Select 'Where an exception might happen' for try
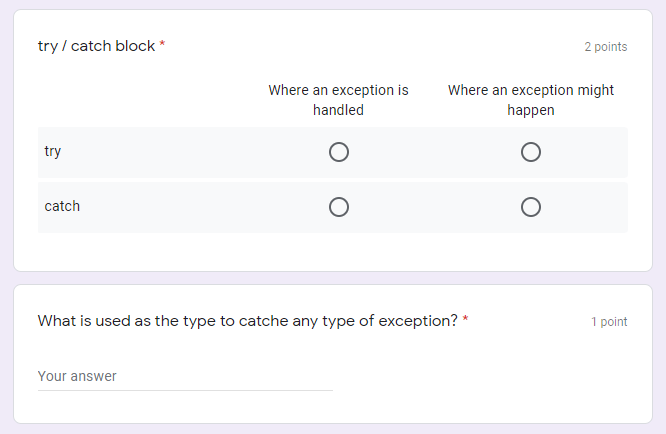Viewport: 666px width, 434px height. [531, 152]
